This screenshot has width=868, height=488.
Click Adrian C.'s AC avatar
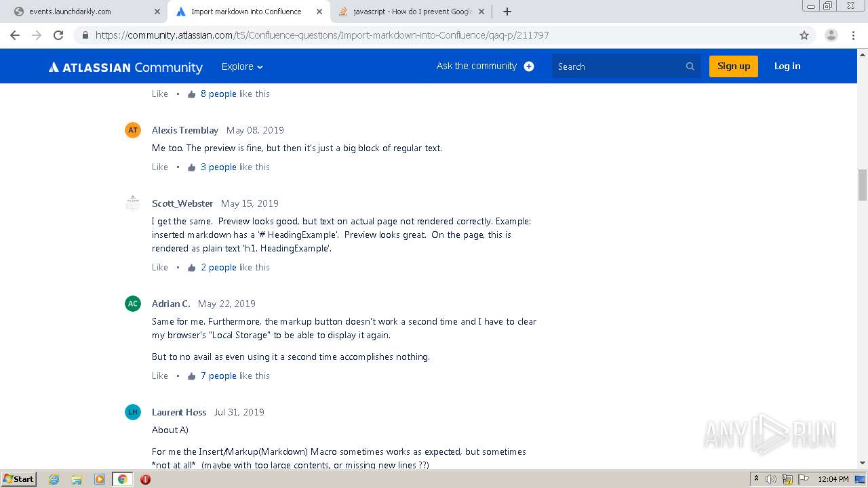133,304
